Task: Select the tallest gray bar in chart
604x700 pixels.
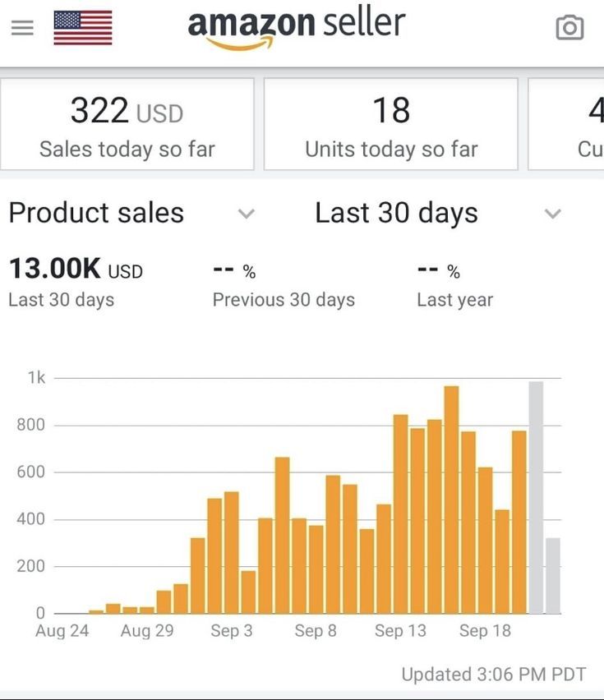Action: (x=536, y=497)
